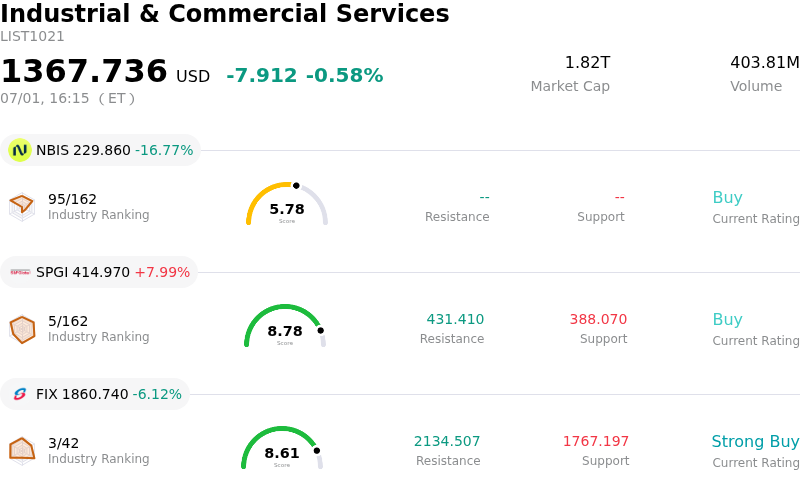Click FIX resistance value 2134.507

447,441
